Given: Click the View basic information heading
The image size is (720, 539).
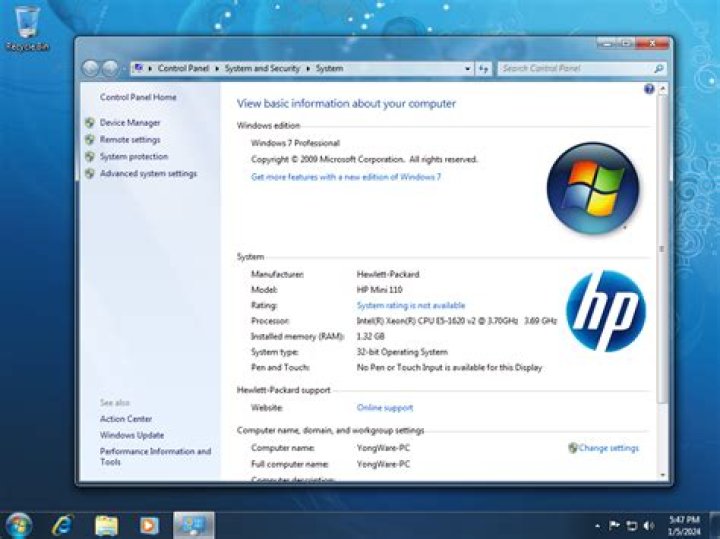Looking at the screenshot, I should coord(346,103).
